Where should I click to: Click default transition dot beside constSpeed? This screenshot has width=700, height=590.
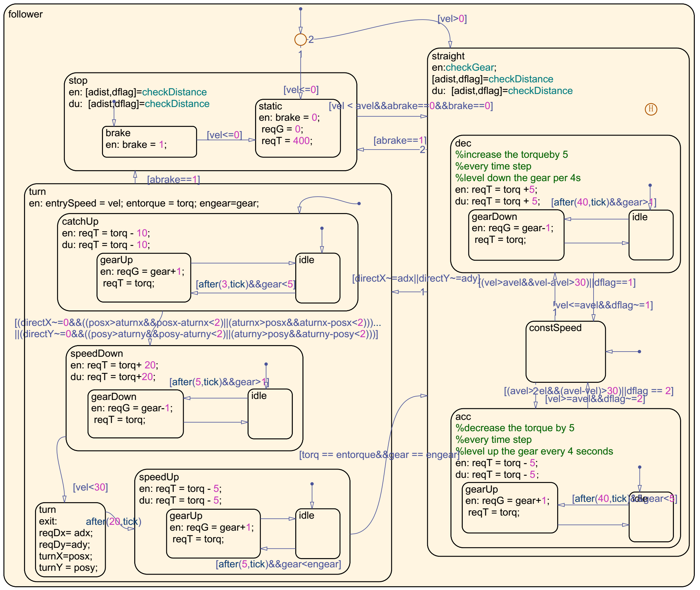639,352
